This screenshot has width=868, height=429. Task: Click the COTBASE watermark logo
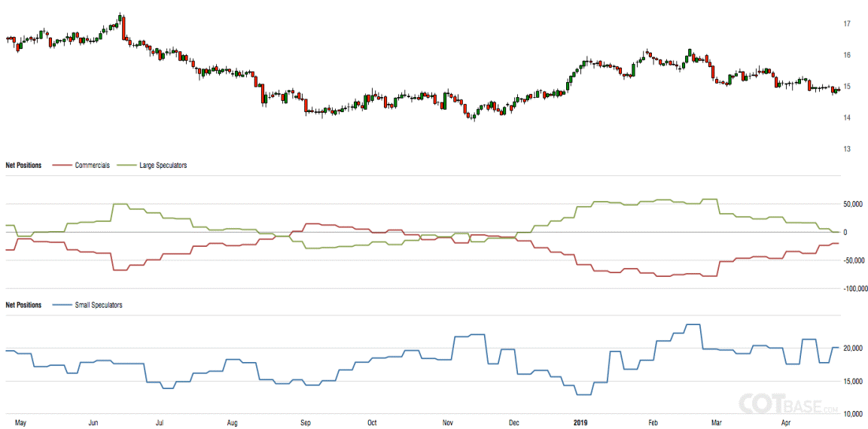pyautogui.click(x=788, y=403)
